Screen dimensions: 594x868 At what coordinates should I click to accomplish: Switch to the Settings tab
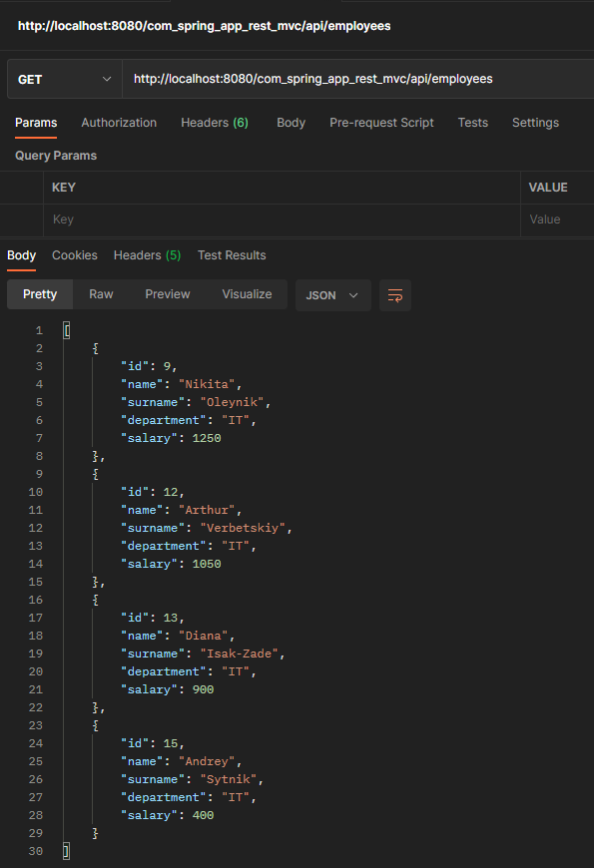click(535, 123)
